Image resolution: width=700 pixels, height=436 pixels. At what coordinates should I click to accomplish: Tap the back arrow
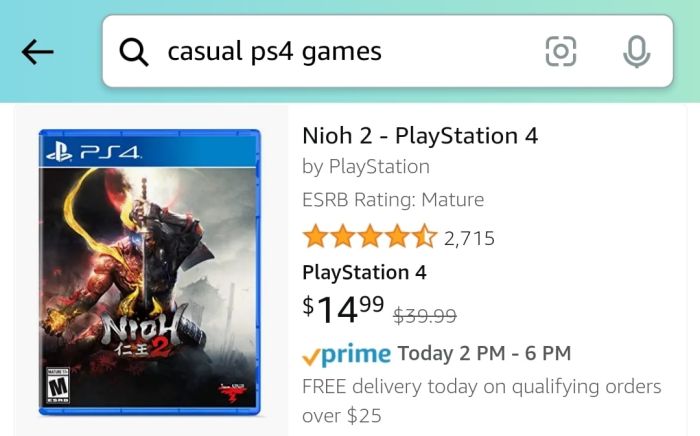coord(37,52)
